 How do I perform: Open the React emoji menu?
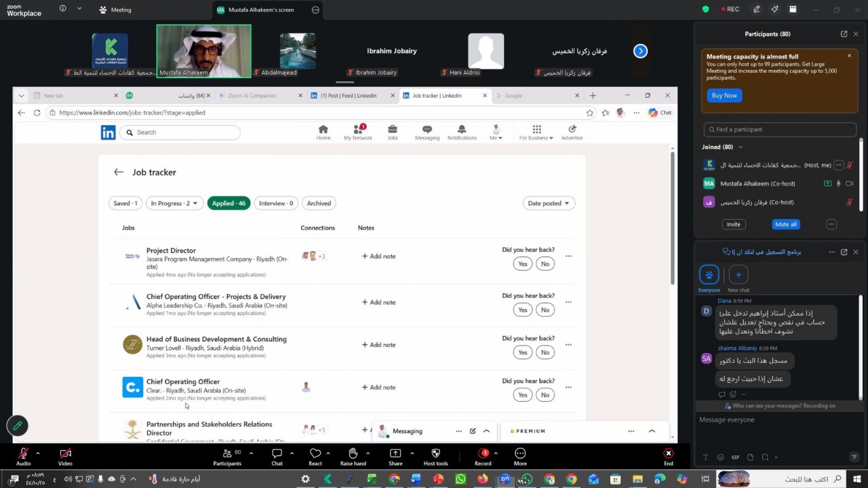pyautogui.click(x=315, y=453)
